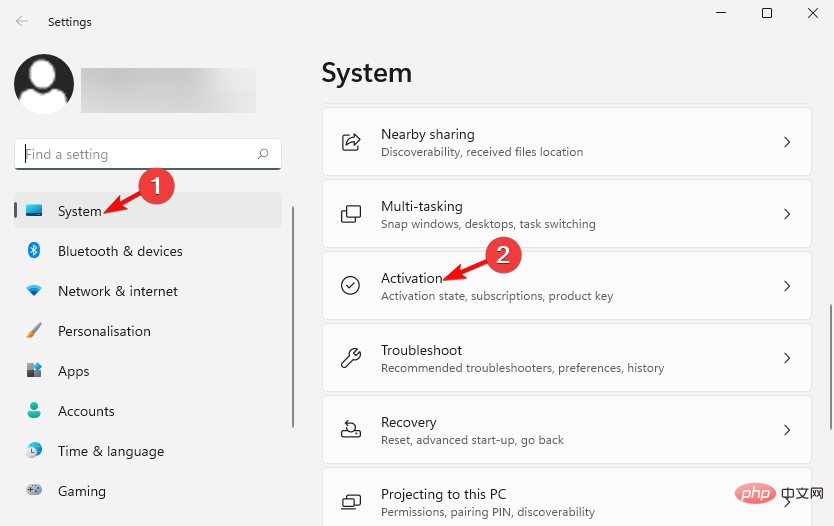This screenshot has height=526, width=834.
Task: Open Gaming settings
Action: [x=148, y=491]
